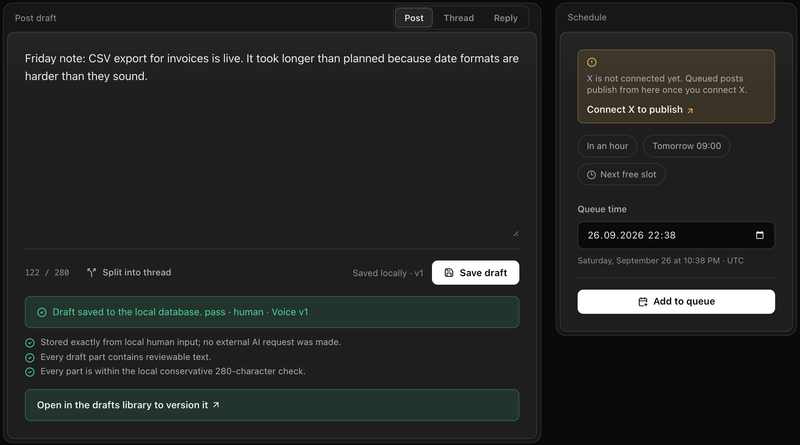800x445 pixels.
Task: Click the clock icon on Next free slot
Action: pos(591,175)
